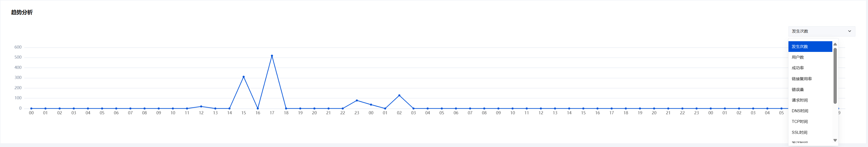Viewport: 868px width, 147px height.
Task: Click the data point at hour 02 peak
Action: point(399,95)
